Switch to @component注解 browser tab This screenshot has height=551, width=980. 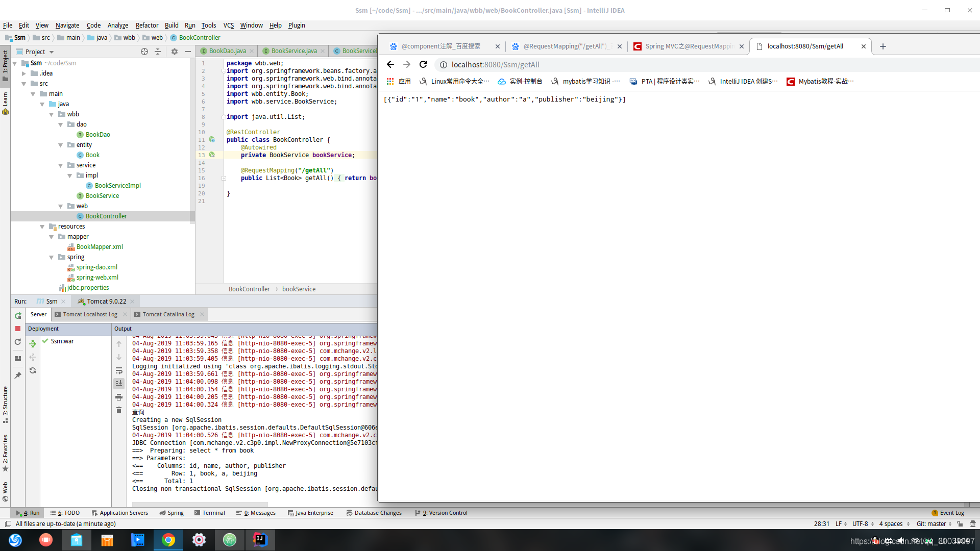tap(441, 46)
